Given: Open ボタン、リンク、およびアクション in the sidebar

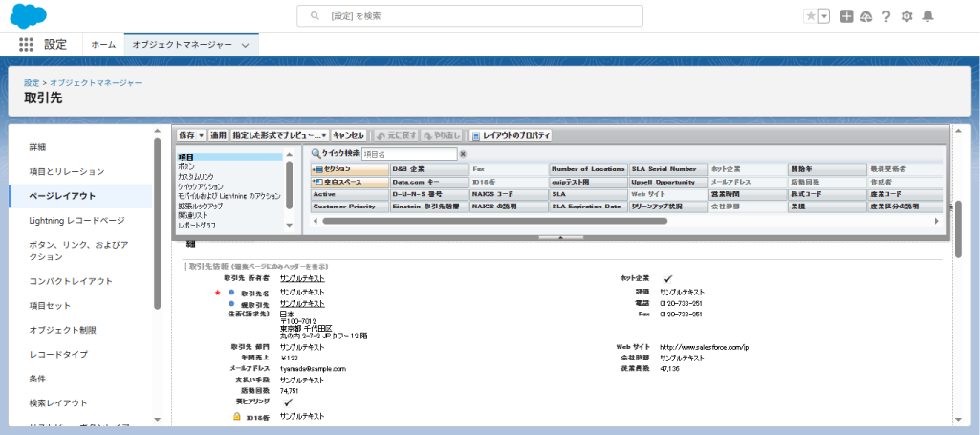Looking at the screenshot, I should coord(80,250).
